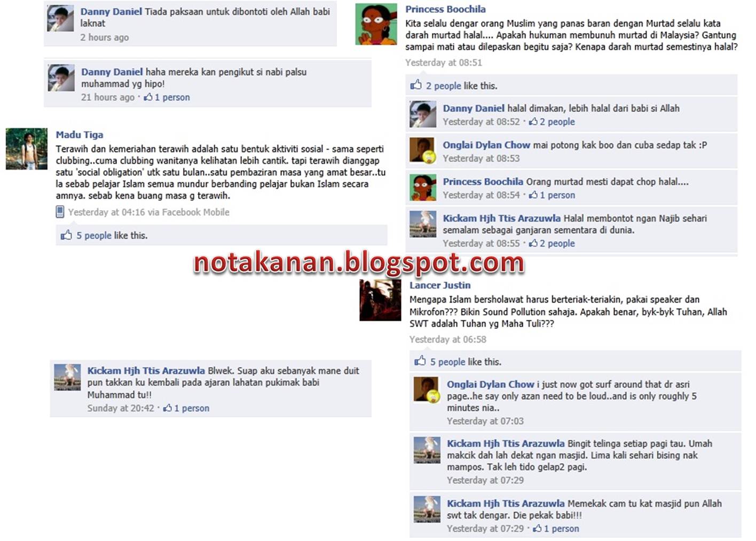Click like icon on Kickam Sunday 20:42 comment
Image resolution: width=756 pixels, height=541 pixels.
tap(168, 408)
